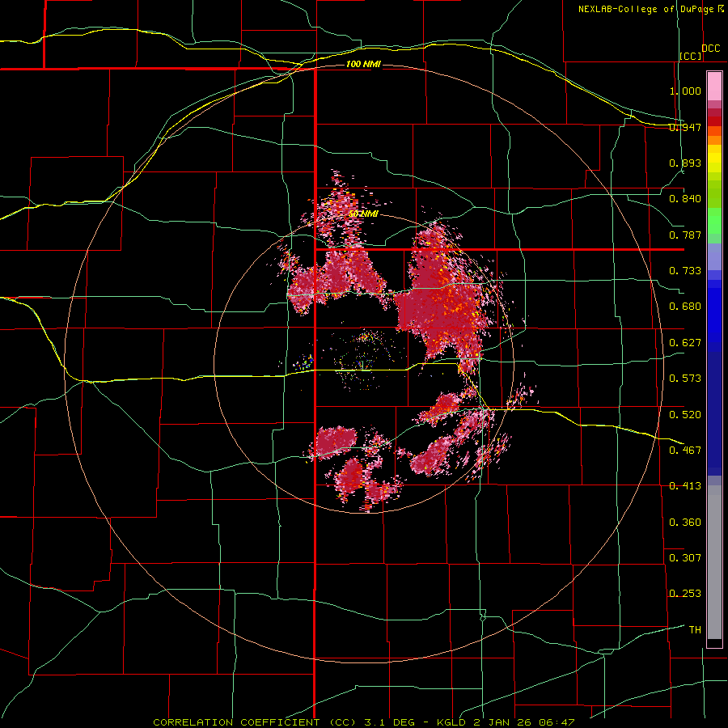This screenshot has height=728, width=728.
Task: Select the 0.360 legend value
Action: click(685, 523)
